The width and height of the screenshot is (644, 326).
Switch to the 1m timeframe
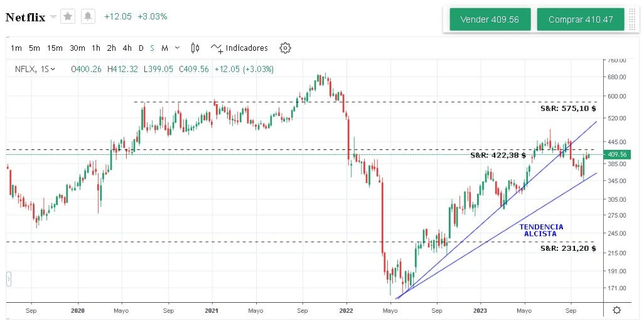(16, 48)
